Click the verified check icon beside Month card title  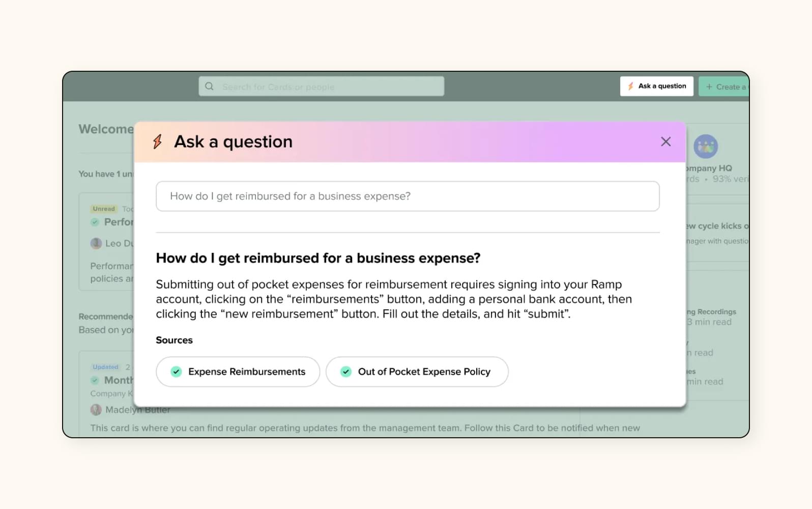pyautogui.click(x=95, y=380)
